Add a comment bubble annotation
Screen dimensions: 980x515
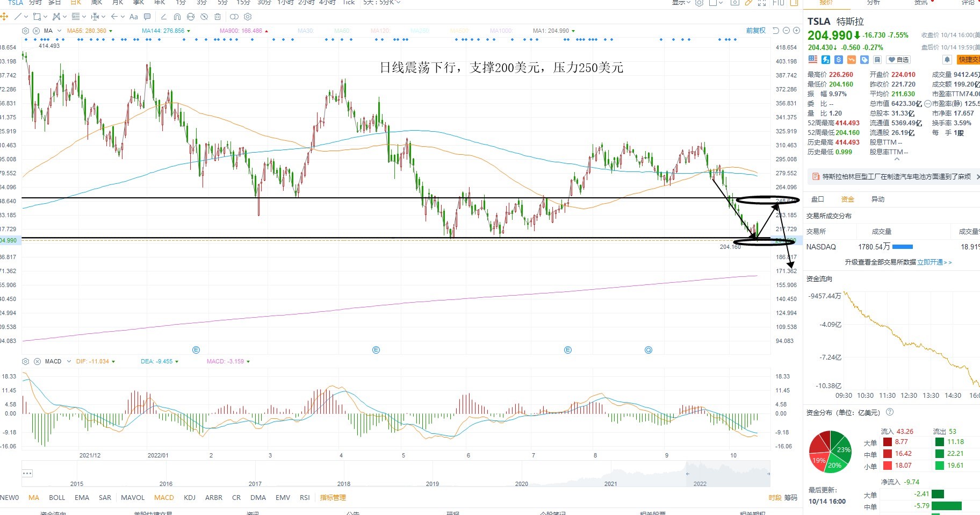(147, 17)
